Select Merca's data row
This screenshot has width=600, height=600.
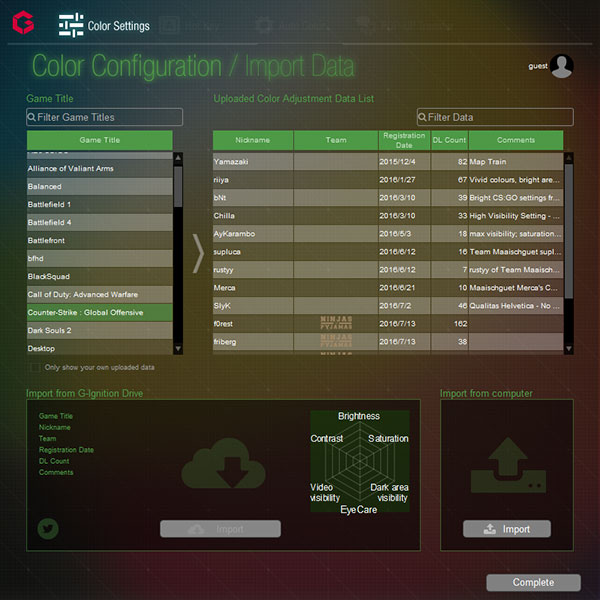(388, 287)
